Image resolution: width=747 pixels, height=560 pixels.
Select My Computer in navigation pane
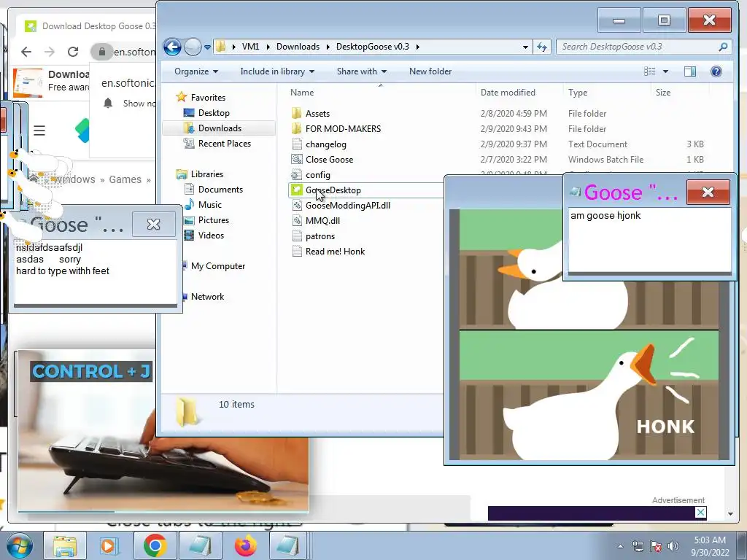coord(217,266)
